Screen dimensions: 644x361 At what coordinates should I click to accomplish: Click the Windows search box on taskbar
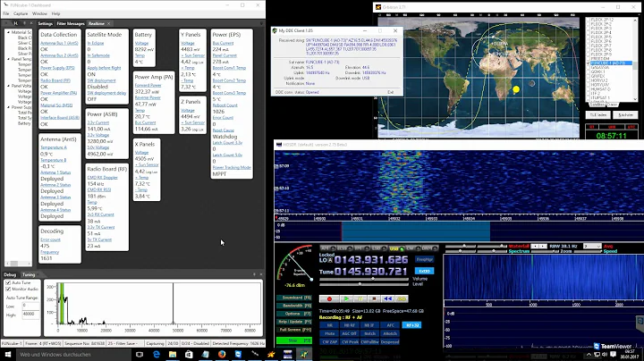(74, 355)
